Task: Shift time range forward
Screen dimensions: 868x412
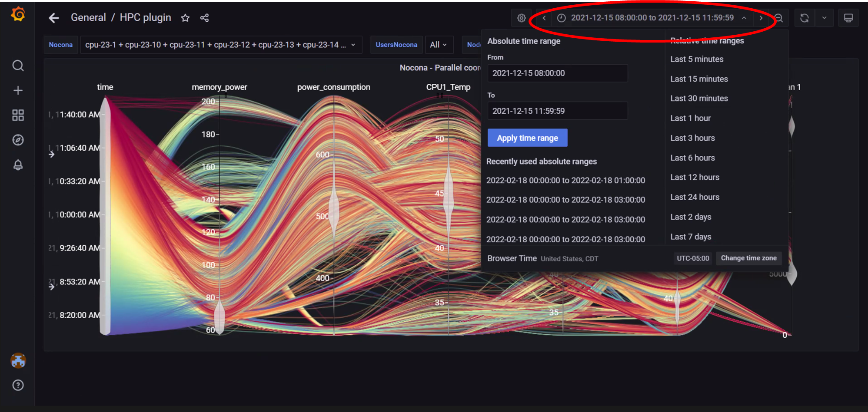Action: tap(761, 18)
